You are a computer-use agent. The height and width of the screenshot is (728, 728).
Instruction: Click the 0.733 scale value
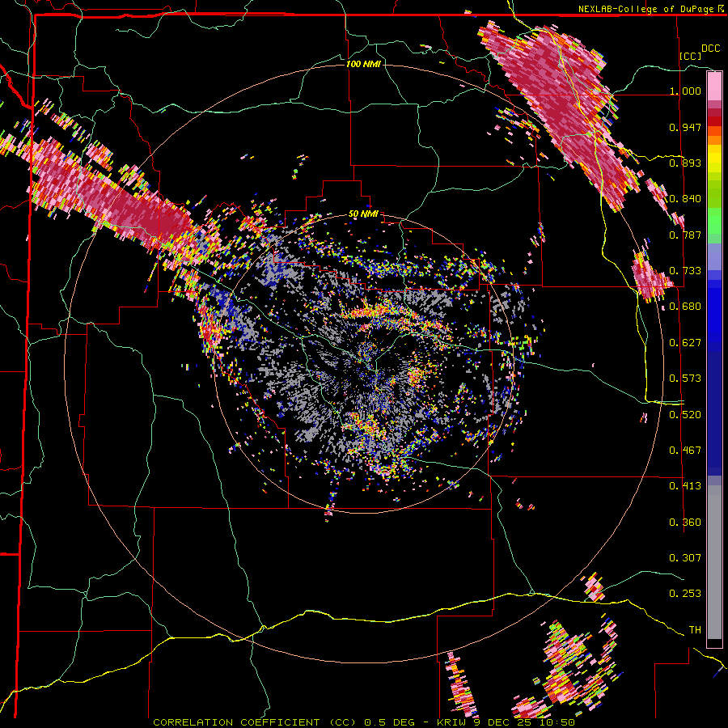point(685,271)
